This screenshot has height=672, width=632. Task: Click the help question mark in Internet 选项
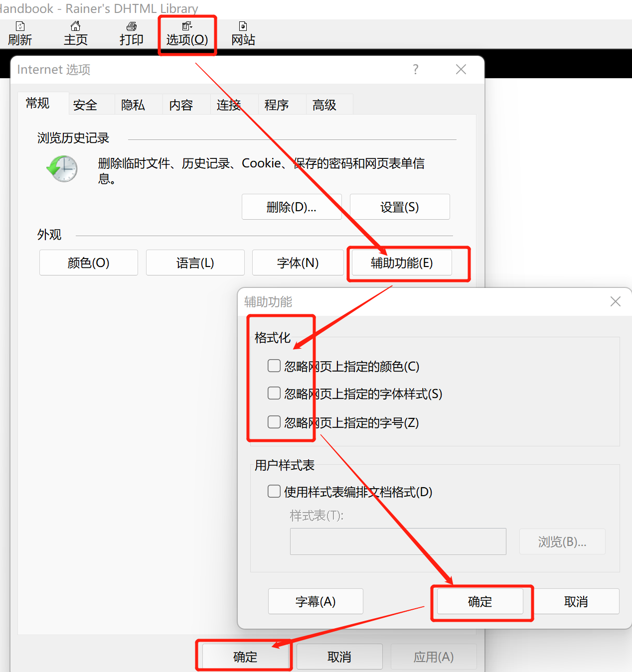tap(416, 69)
